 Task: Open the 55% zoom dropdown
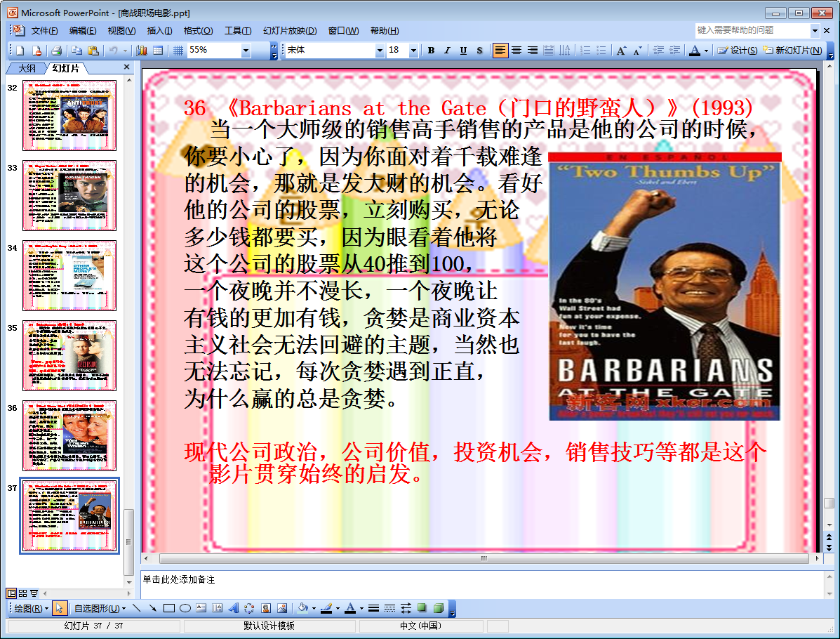coord(246,51)
